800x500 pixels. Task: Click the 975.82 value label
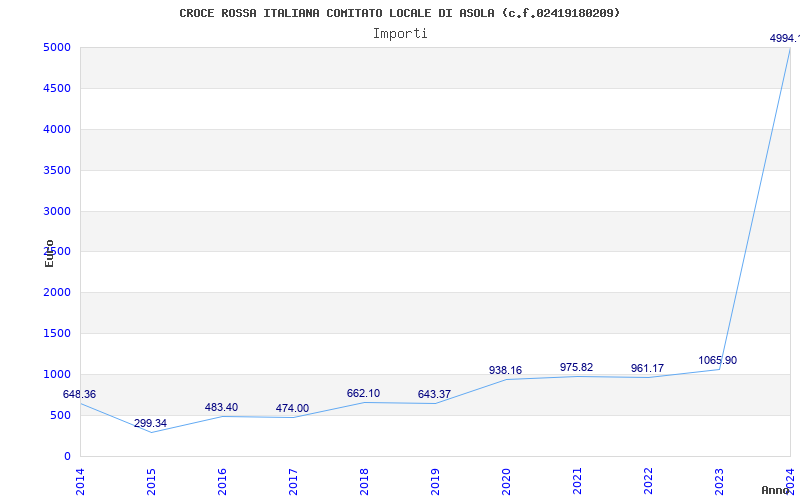(576, 368)
